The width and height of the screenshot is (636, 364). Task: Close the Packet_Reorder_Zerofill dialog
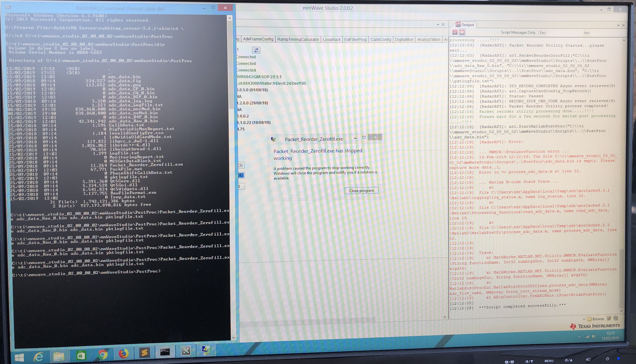[375, 137]
